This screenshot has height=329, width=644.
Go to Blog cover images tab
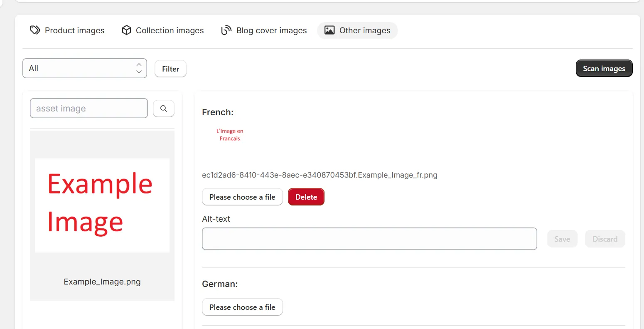point(264,30)
